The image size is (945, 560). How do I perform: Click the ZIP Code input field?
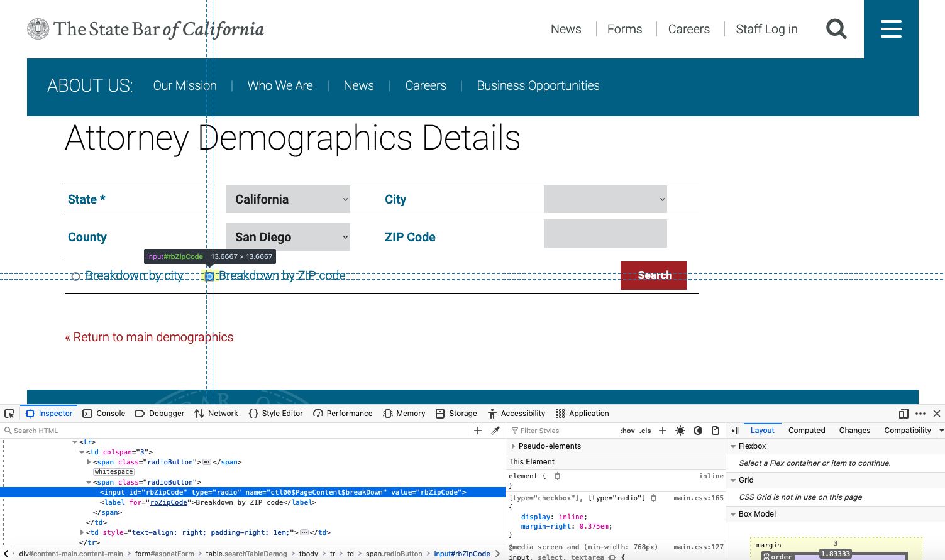605,234
